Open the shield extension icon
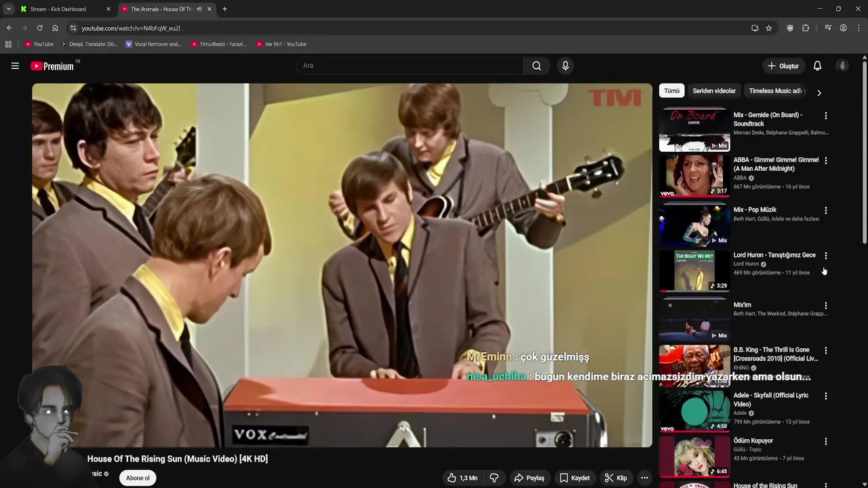The height and width of the screenshot is (488, 868). (x=790, y=28)
